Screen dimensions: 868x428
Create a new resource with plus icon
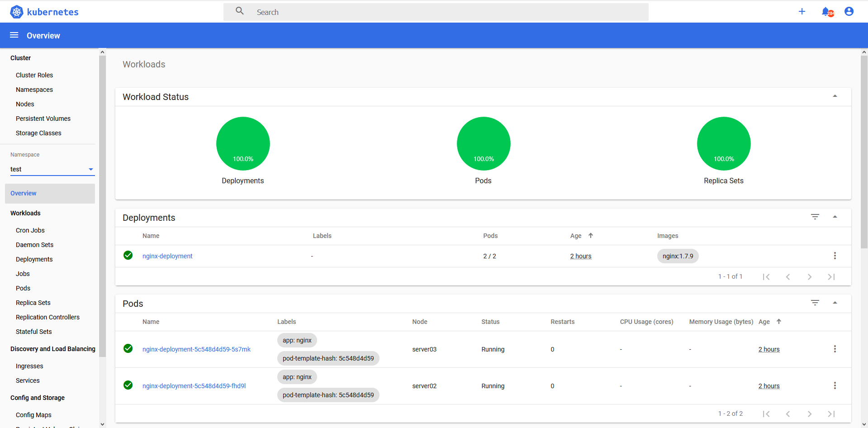click(x=802, y=11)
